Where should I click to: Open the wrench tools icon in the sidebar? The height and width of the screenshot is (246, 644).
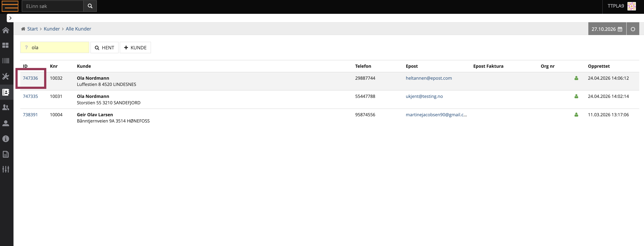(x=6, y=76)
